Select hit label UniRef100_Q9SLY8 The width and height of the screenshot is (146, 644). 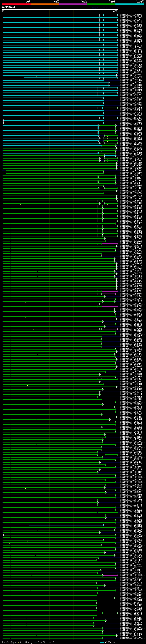tap(131, 95)
